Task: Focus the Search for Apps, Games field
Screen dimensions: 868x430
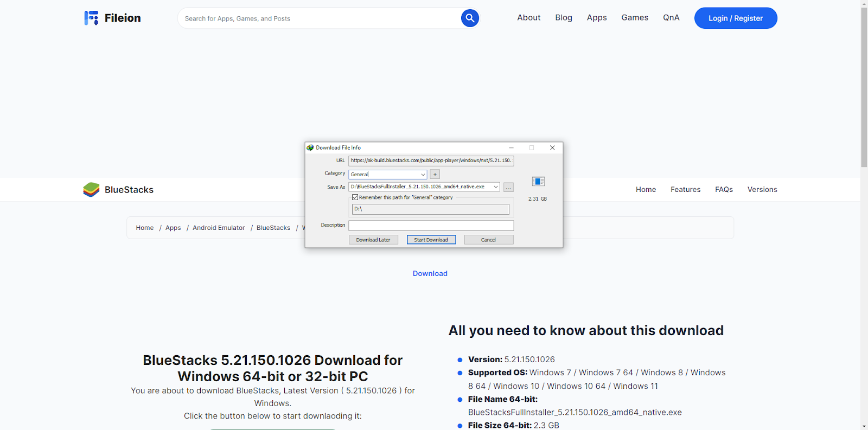Action: [320, 18]
